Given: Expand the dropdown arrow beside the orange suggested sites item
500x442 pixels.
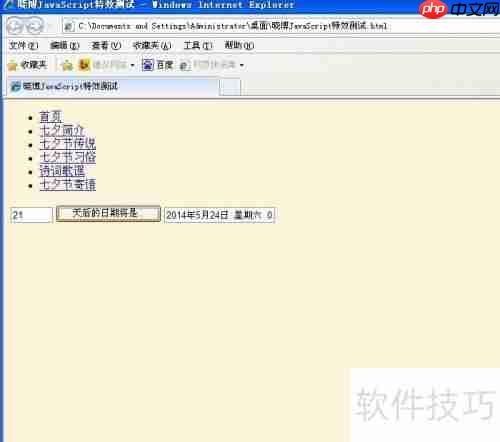Looking at the screenshot, I should (132, 65).
